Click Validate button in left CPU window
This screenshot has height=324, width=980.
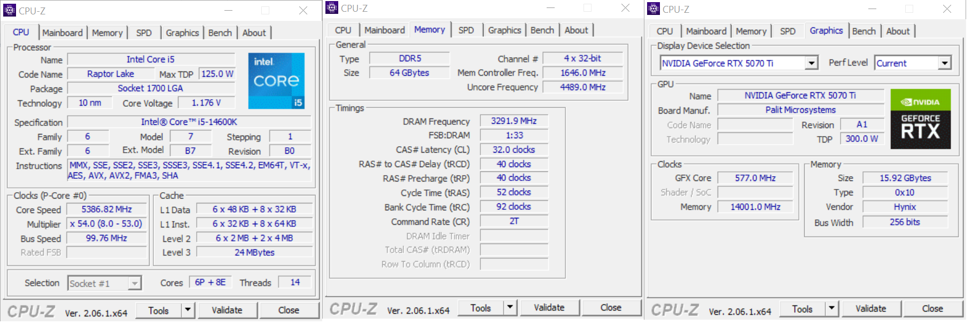[x=227, y=310]
